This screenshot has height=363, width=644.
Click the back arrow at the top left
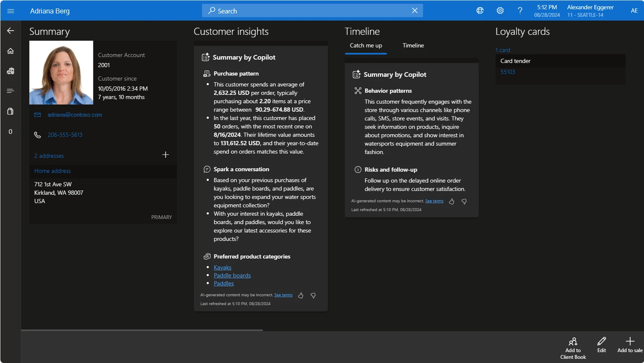pos(10,30)
